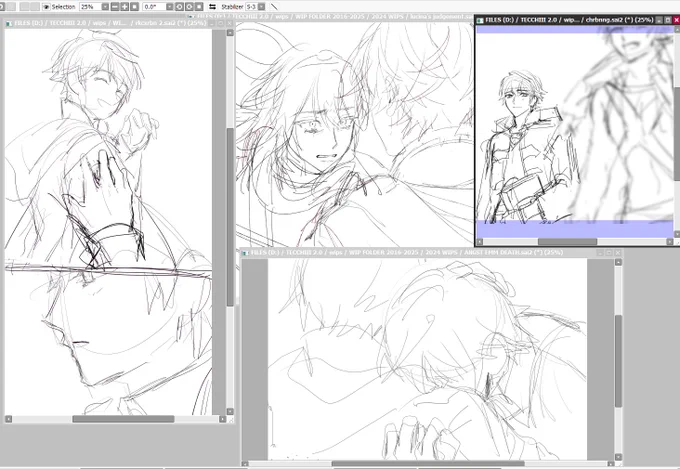Rotate the canvas clockwise
This screenshot has height=469, width=680.
[x=189, y=7]
